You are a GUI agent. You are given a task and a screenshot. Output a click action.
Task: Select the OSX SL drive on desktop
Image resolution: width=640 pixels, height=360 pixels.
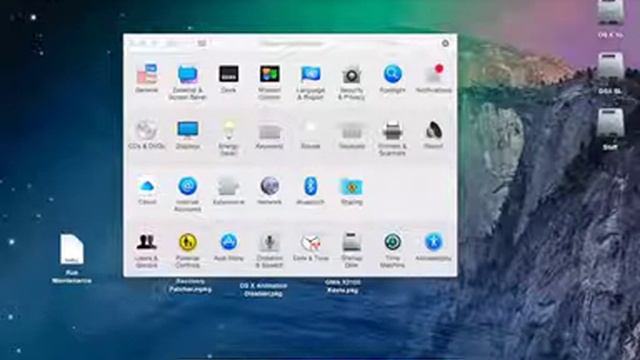pyautogui.click(x=610, y=73)
